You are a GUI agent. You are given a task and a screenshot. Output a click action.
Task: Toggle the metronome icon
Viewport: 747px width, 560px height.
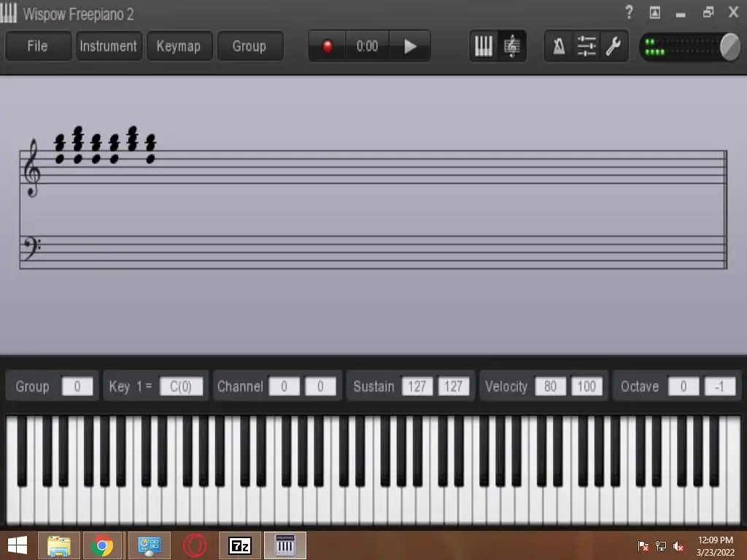pos(559,46)
